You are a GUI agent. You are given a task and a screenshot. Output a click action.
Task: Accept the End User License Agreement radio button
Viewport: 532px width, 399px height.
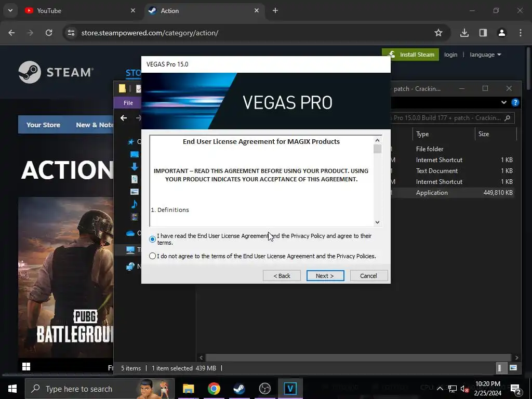click(152, 239)
